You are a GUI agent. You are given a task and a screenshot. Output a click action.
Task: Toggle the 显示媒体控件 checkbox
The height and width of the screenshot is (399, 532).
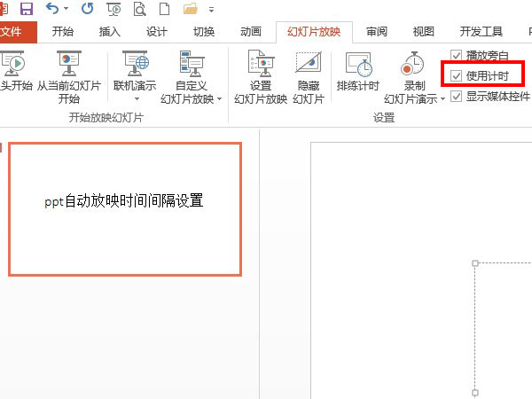456,97
